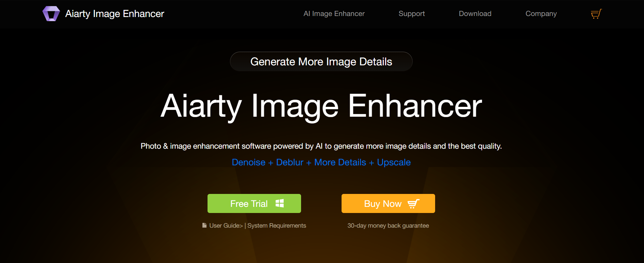Click the Photo & image enhancement software description
Viewport: 644px width, 263px height.
click(321, 146)
